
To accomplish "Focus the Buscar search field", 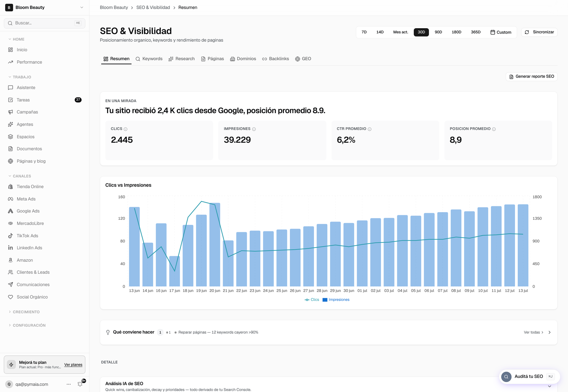I will [44, 23].
